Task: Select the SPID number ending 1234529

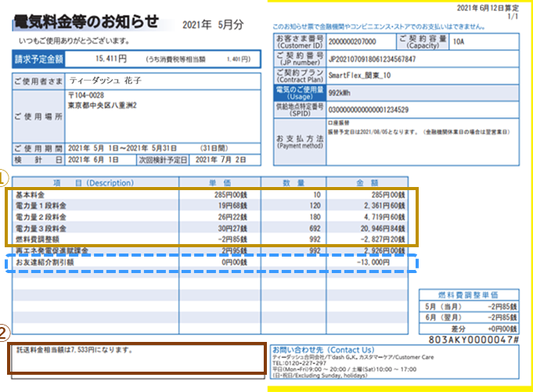Action: pos(369,110)
